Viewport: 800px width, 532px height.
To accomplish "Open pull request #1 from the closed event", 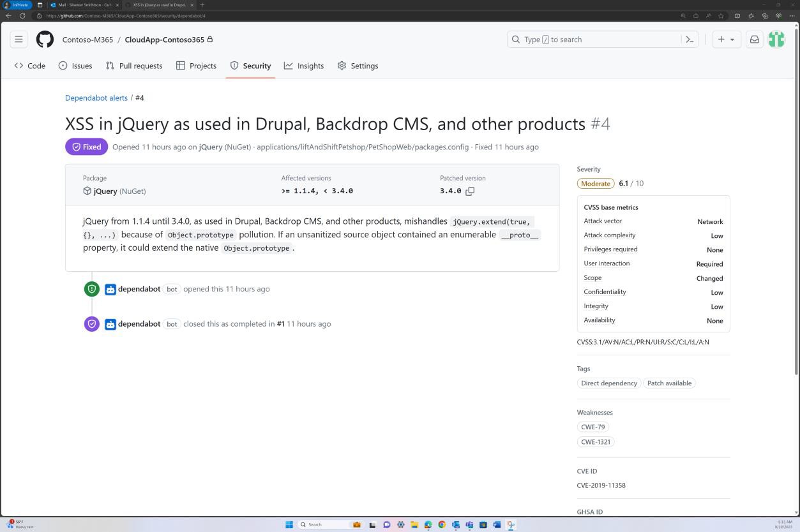I will tap(280, 323).
